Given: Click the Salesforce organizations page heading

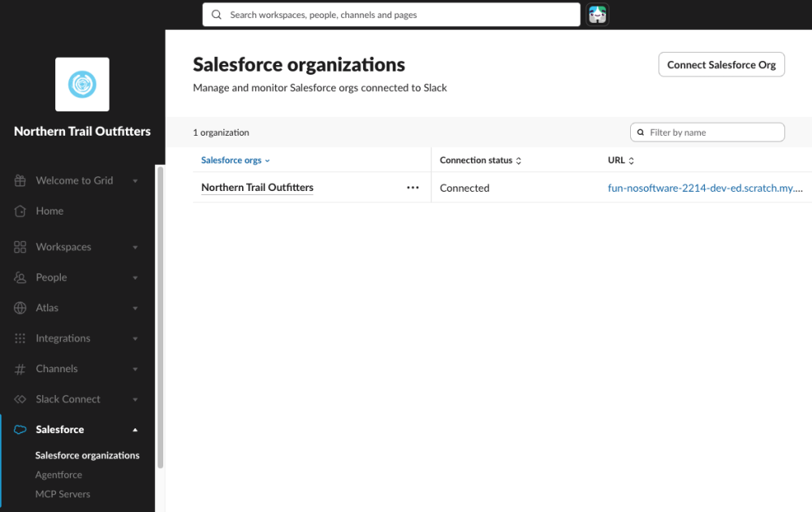Looking at the screenshot, I should [x=299, y=65].
